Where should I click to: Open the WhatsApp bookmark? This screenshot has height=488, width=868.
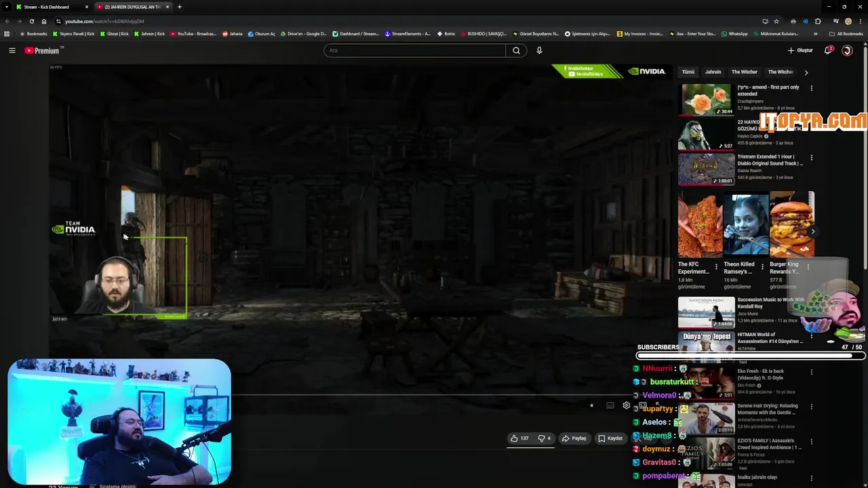734,34
